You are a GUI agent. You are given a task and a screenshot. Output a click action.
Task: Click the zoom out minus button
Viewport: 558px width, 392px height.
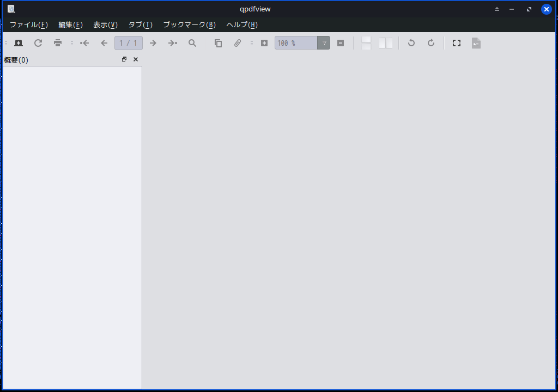[341, 43]
